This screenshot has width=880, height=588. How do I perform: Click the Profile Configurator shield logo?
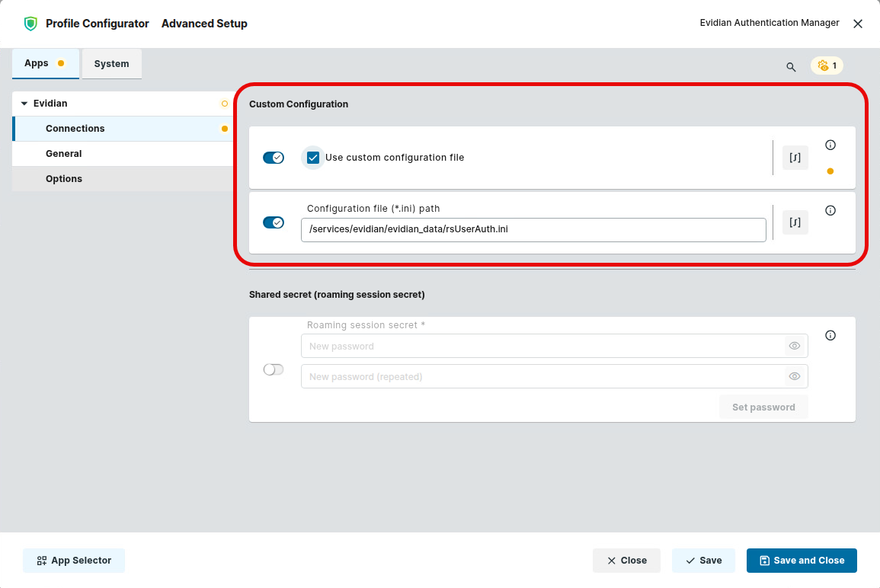point(30,24)
